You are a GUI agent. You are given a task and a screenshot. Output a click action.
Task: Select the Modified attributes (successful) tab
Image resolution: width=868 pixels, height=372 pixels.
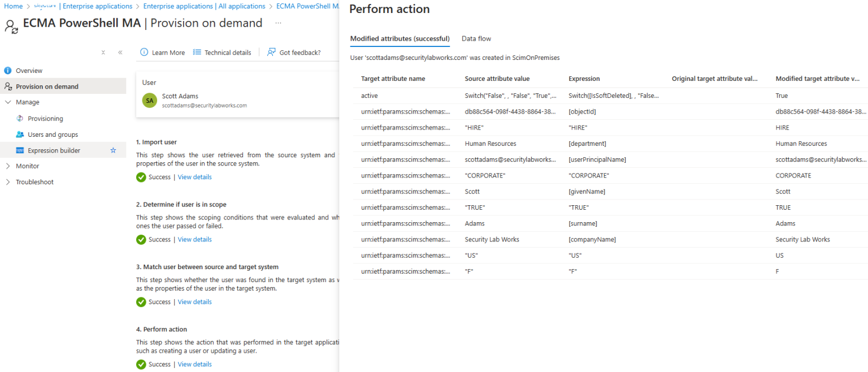coord(400,38)
